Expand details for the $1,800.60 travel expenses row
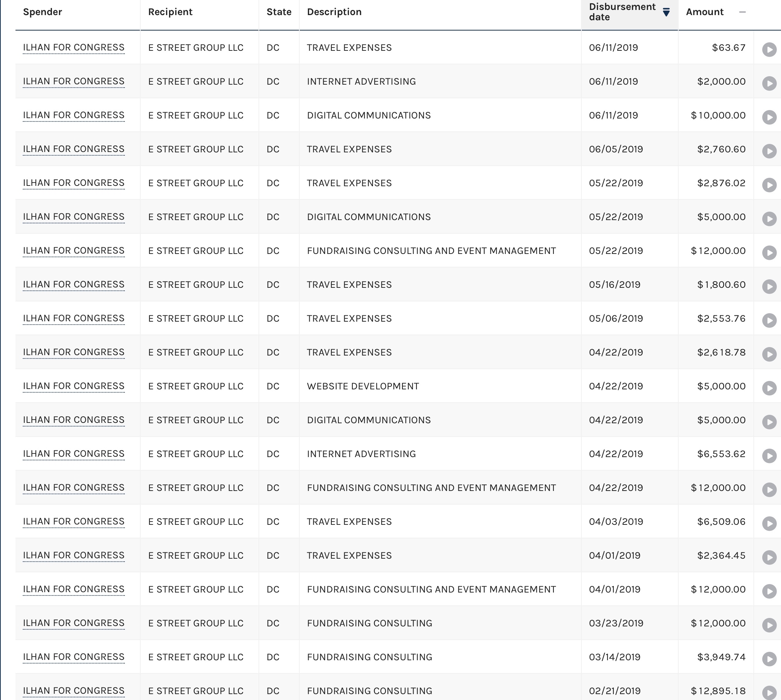The image size is (781, 700). click(x=769, y=287)
